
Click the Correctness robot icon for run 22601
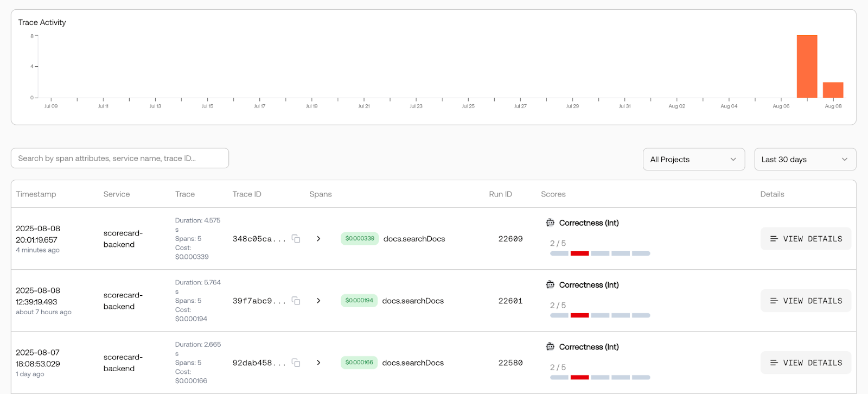pyautogui.click(x=550, y=284)
